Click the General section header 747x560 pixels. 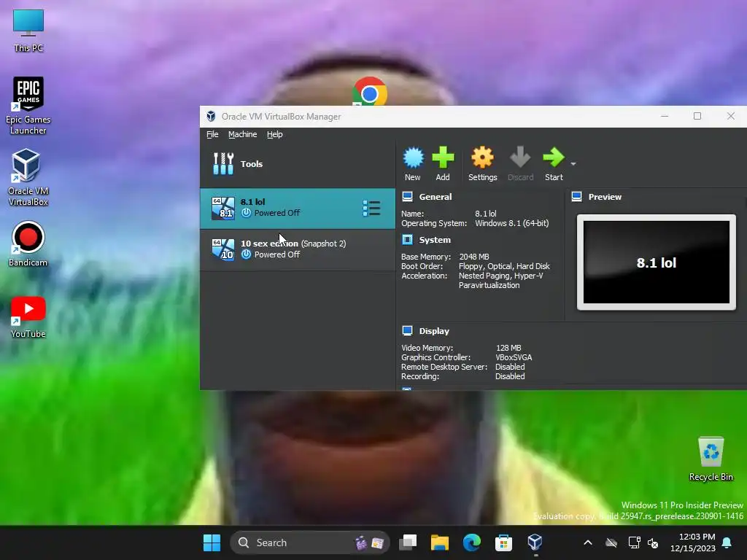coord(435,197)
